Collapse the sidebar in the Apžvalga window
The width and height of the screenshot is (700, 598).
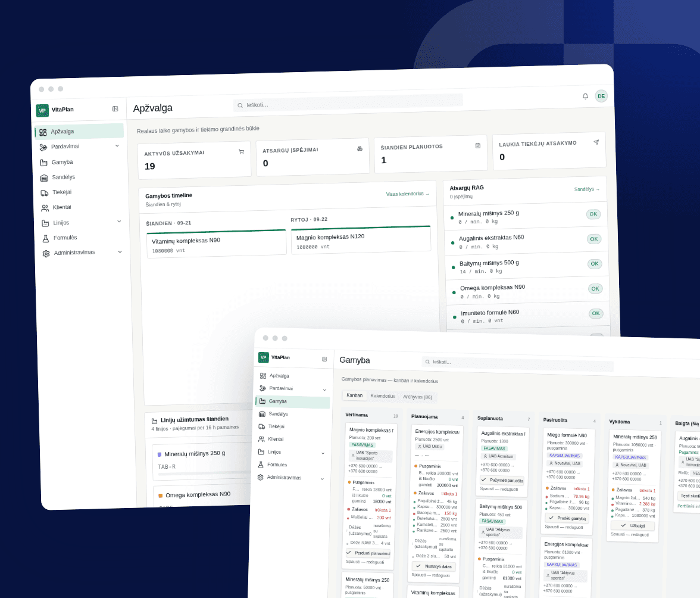coord(115,108)
